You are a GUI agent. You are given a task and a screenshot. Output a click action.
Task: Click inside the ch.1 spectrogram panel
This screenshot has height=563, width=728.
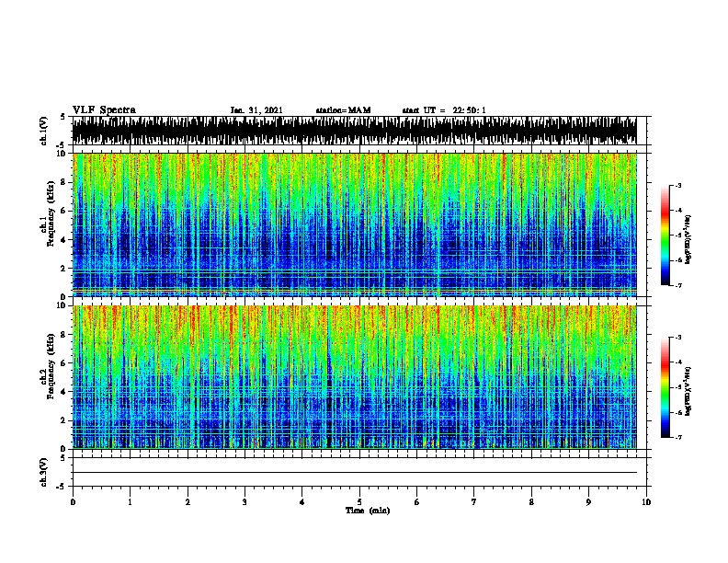[x=355, y=224]
